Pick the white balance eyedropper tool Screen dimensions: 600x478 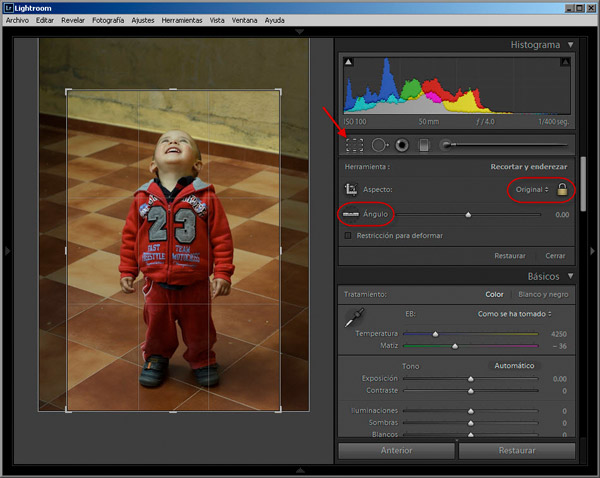354,318
